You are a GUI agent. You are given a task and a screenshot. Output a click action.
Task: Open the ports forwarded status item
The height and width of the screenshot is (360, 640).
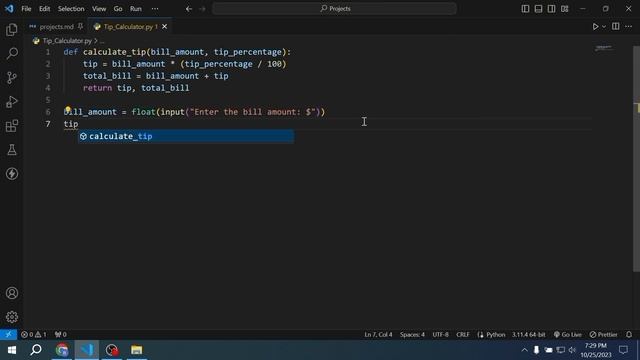pyautogui.click(x=60, y=334)
